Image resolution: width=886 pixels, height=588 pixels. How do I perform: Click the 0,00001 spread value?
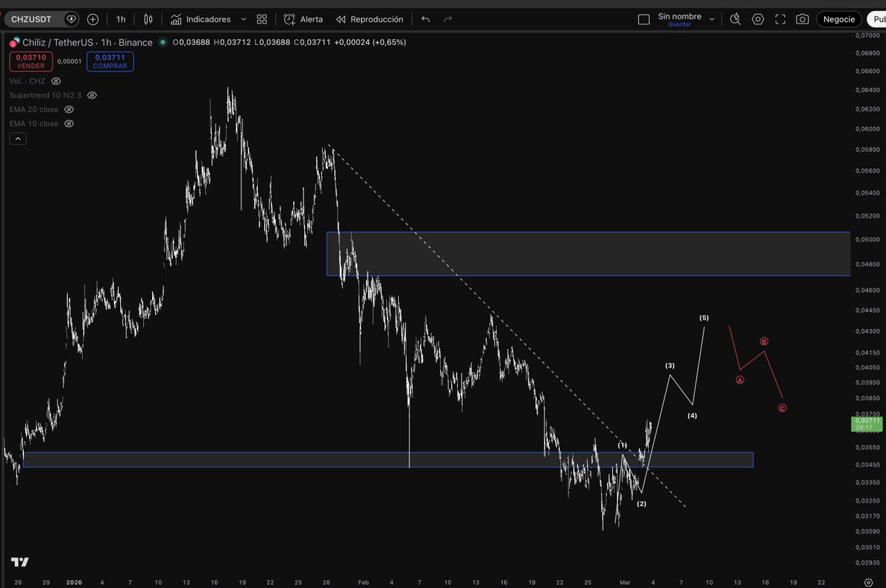point(69,61)
